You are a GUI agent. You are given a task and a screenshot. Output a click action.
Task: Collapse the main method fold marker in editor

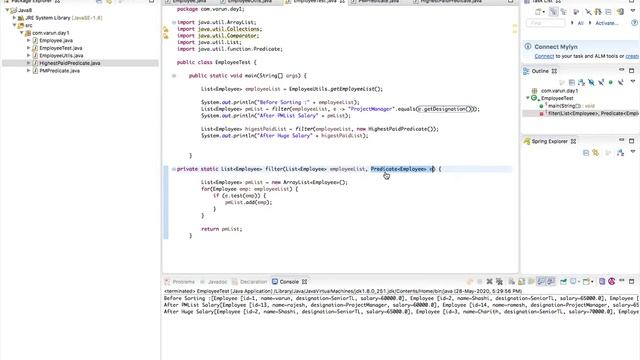click(174, 76)
